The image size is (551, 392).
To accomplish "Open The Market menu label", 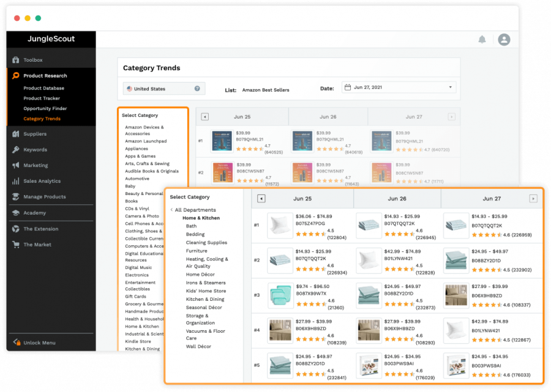I will tap(37, 245).
